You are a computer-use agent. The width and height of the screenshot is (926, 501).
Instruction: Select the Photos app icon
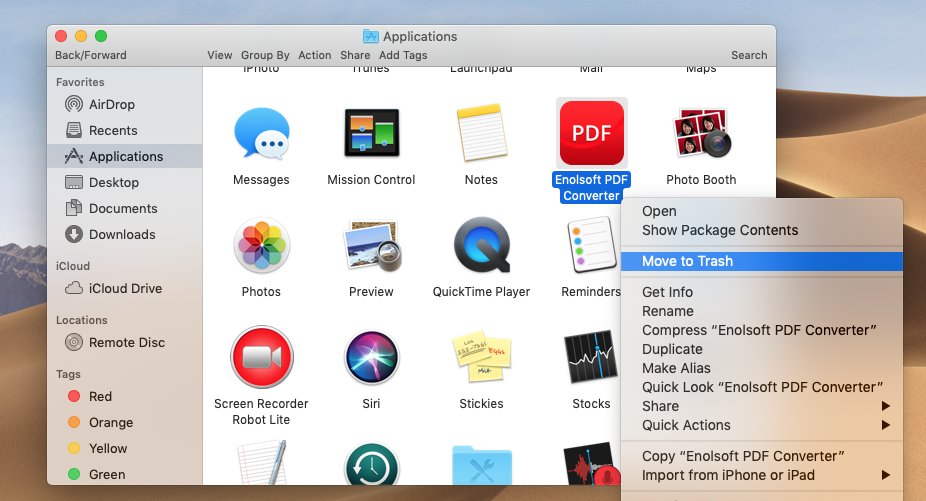pos(262,245)
